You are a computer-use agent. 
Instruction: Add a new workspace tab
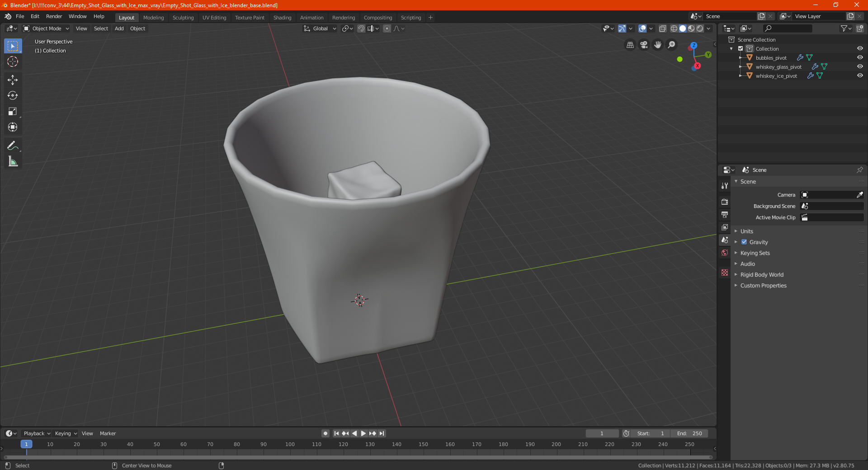430,18
